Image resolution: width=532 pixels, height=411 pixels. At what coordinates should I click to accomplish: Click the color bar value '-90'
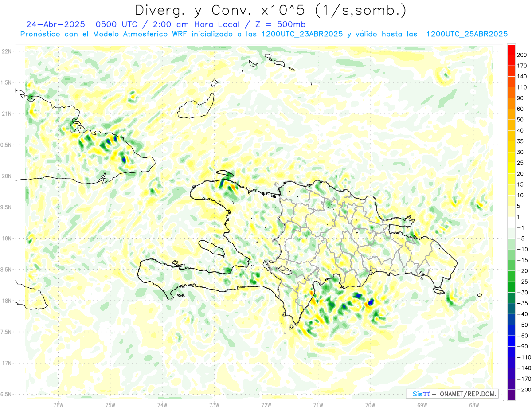(x=523, y=346)
